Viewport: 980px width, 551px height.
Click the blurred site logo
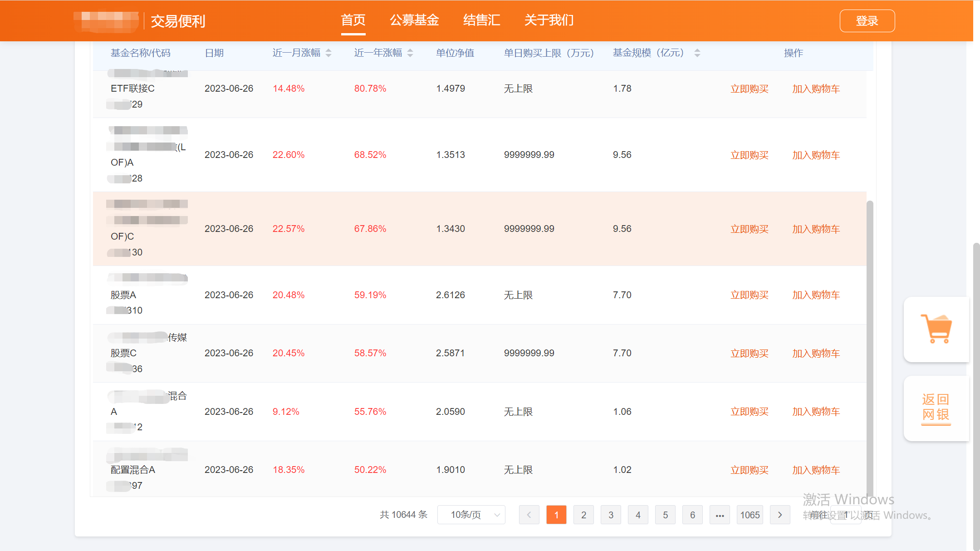click(106, 21)
